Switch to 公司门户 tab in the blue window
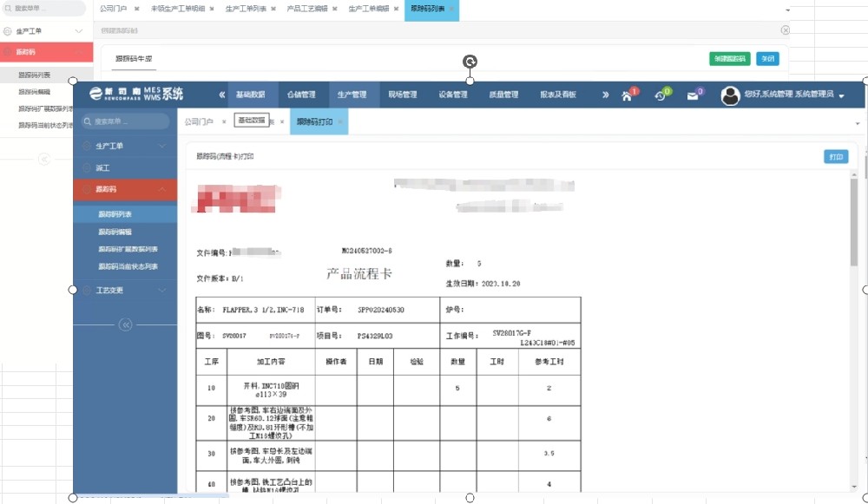This screenshot has width=868, height=504. [x=199, y=121]
